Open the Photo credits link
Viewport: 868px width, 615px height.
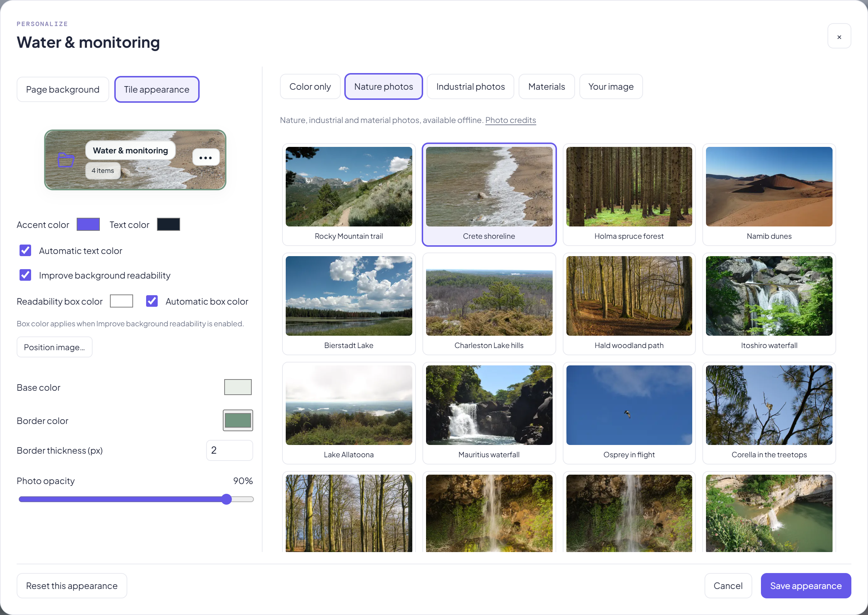(x=511, y=120)
